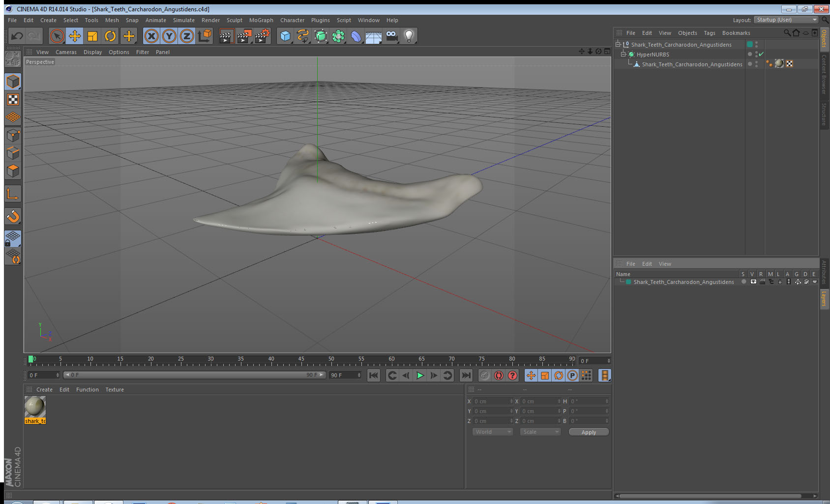This screenshot has height=504, width=830.
Task: Toggle the X axis lock
Action: [x=151, y=36]
